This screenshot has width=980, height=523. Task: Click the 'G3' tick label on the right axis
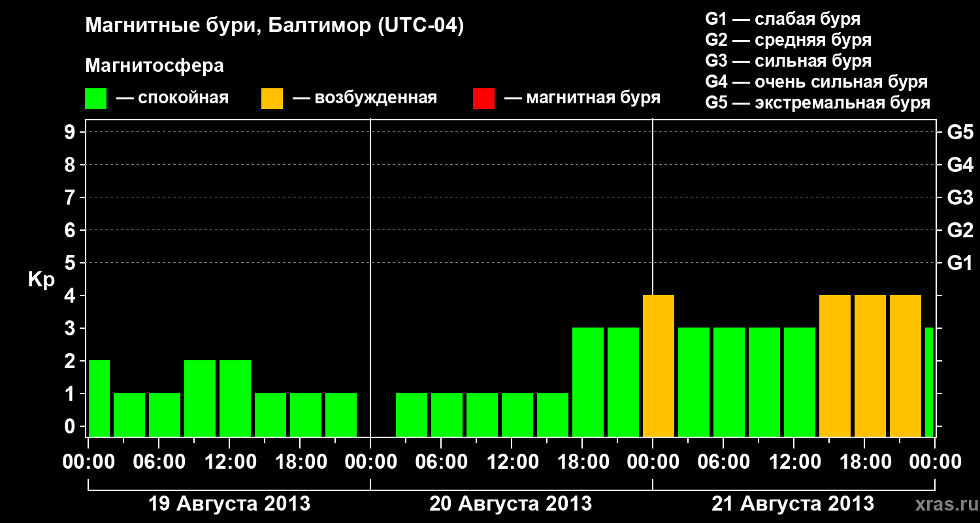coord(960,198)
